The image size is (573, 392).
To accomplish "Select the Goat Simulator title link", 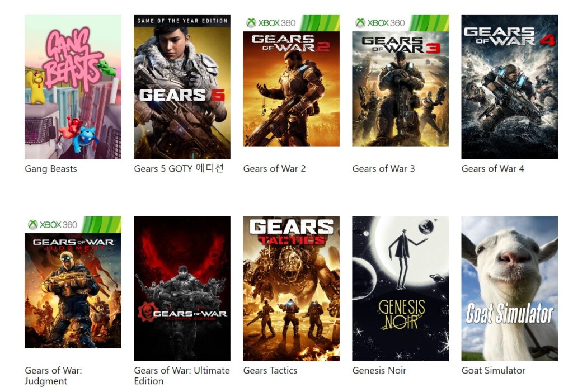I will click(493, 370).
